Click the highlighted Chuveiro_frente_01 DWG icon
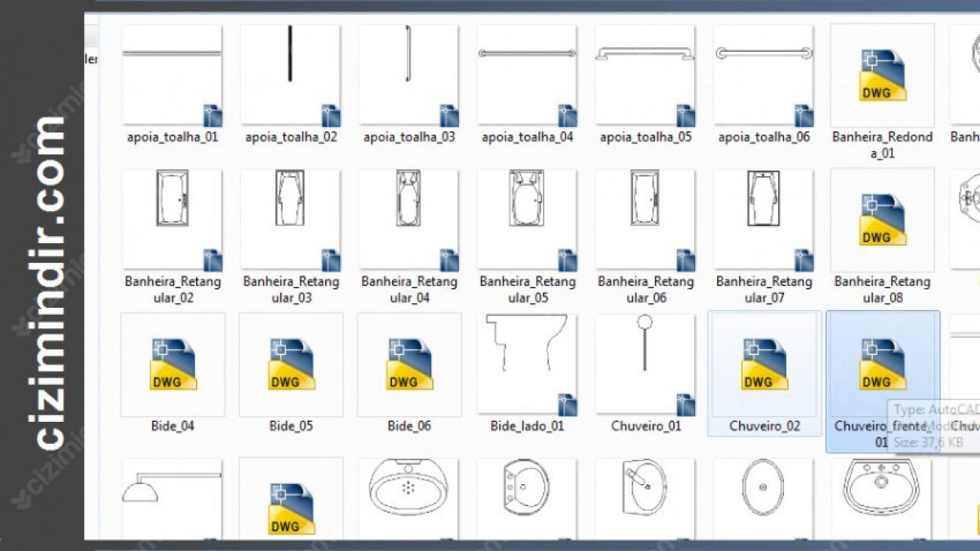 (x=882, y=364)
